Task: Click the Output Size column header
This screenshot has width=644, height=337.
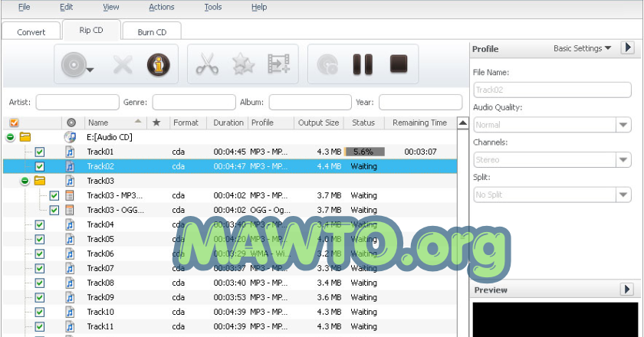Action: click(318, 123)
